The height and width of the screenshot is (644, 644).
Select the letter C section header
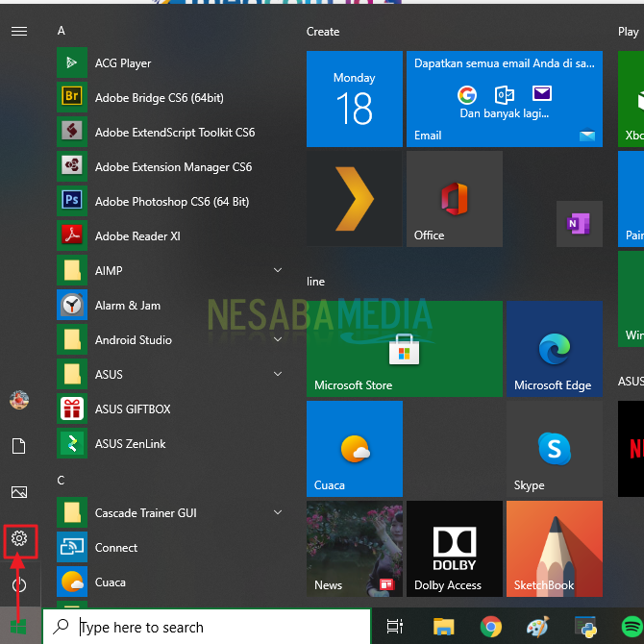click(61, 481)
